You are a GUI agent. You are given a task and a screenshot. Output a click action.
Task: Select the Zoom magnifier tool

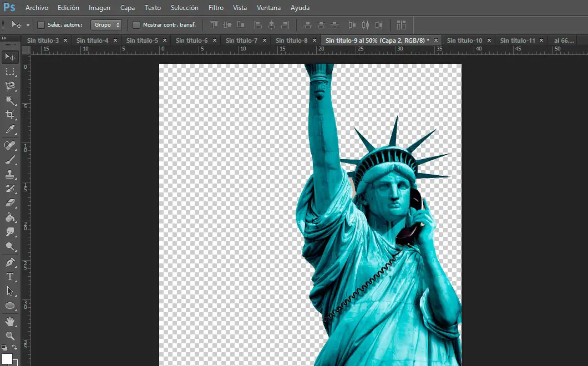point(10,335)
